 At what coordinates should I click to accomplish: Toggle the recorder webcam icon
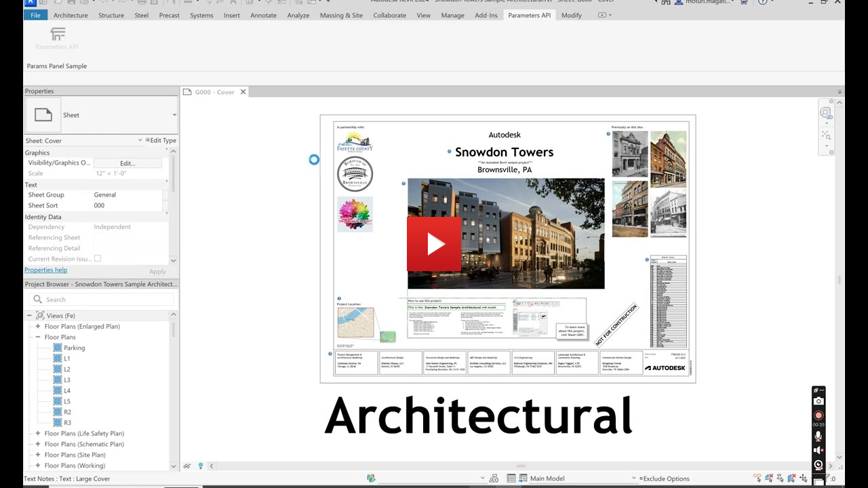[x=818, y=465]
